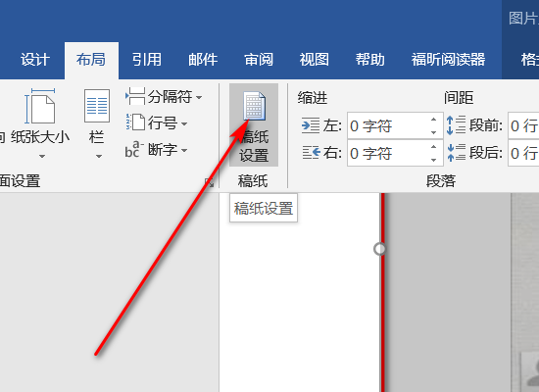Switch to the 福昕阅读器 tab
Image resolution: width=539 pixels, height=392 pixels.
pyautogui.click(x=448, y=60)
